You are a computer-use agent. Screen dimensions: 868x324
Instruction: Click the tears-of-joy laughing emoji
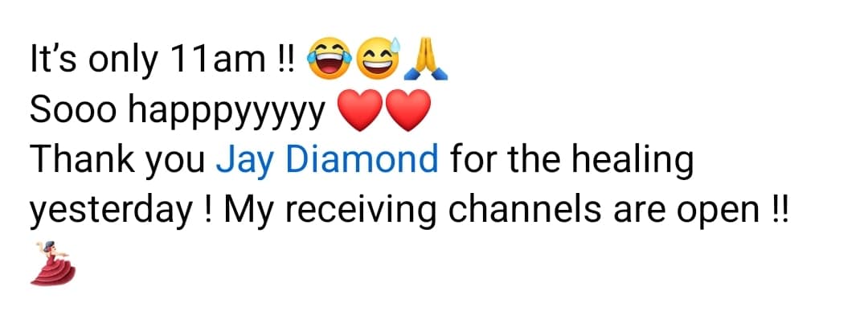pyautogui.click(x=330, y=59)
